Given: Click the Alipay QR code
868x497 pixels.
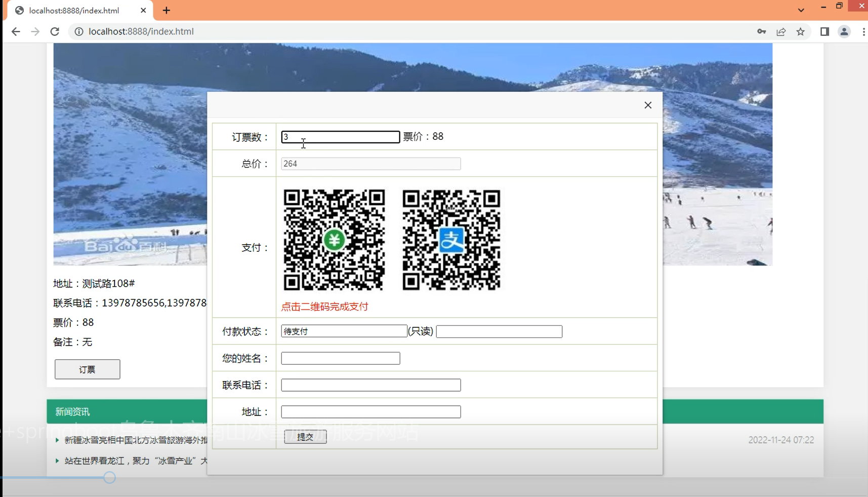Looking at the screenshot, I should click(x=451, y=240).
